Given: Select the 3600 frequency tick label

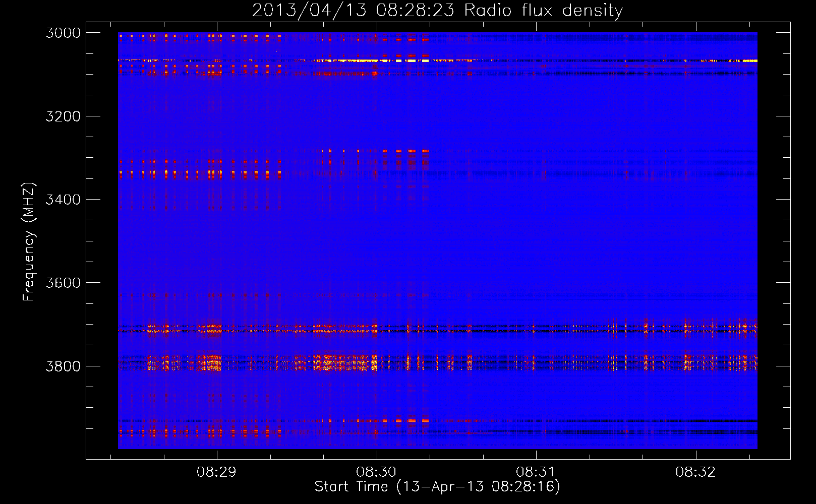Looking at the screenshot, I should point(63,283).
